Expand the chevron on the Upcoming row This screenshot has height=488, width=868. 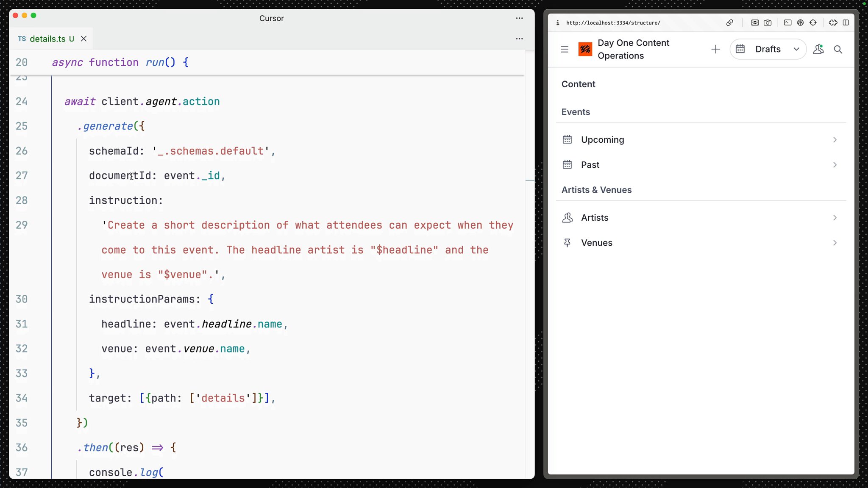click(x=835, y=140)
